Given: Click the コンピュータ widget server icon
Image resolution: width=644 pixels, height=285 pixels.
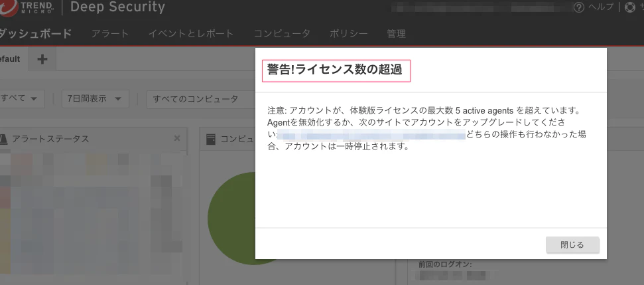Looking at the screenshot, I should tap(211, 139).
